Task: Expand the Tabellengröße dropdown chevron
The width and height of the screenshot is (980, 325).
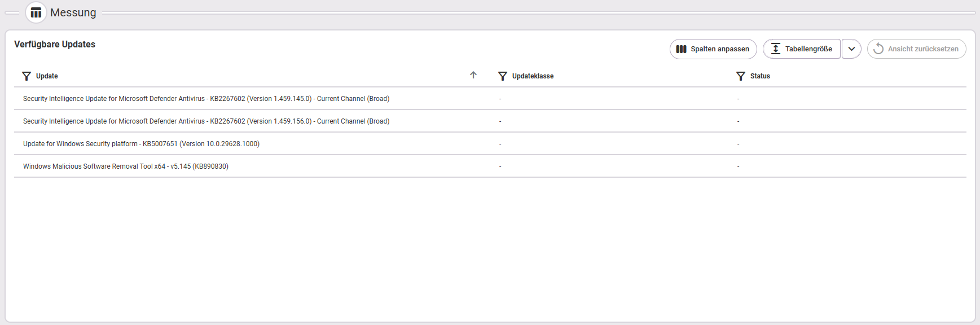Action: (x=851, y=49)
